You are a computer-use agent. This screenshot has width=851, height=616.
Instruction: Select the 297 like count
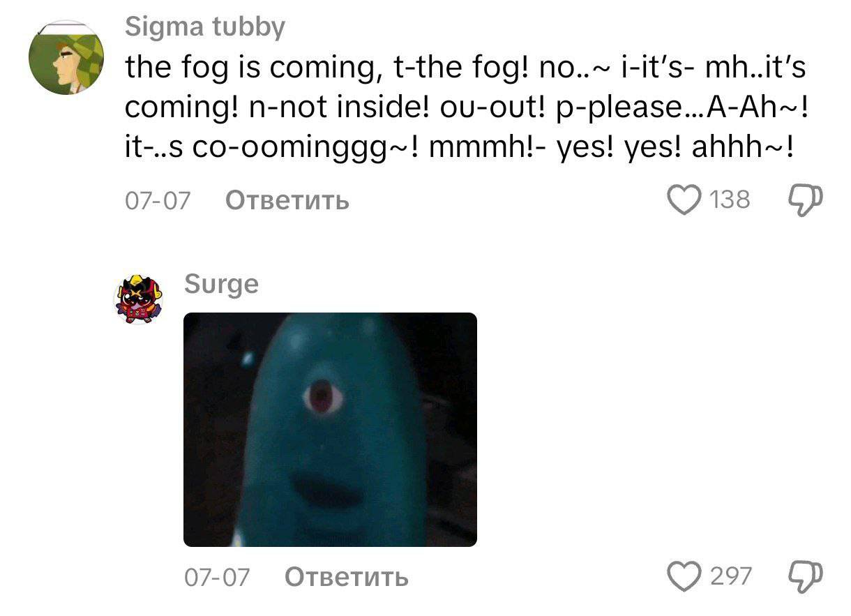[x=731, y=576]
